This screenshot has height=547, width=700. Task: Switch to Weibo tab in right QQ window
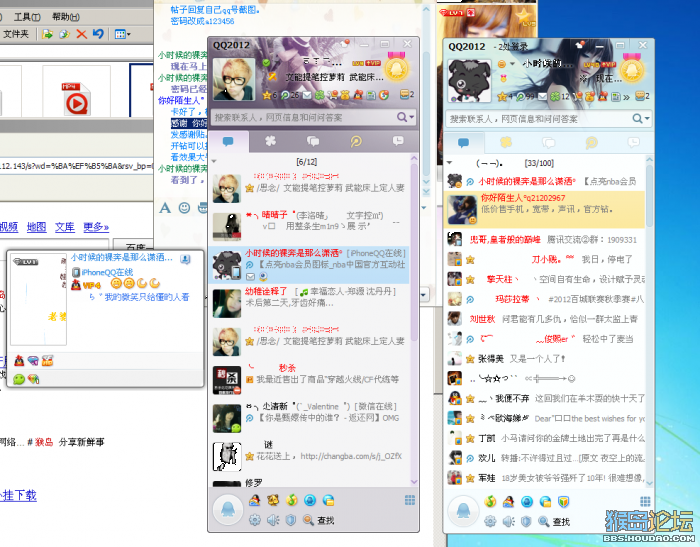tap(592, 143)
